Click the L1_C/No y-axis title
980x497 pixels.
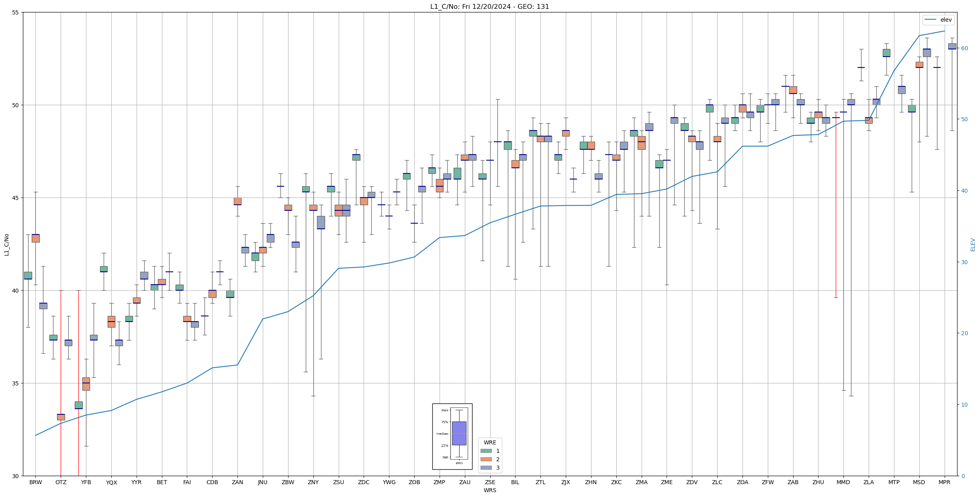click(x=6, y=244)
